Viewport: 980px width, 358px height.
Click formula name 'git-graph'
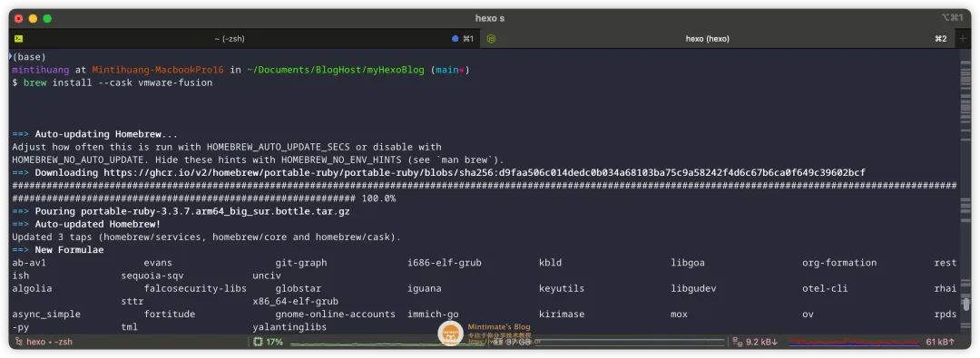[301, 263]
